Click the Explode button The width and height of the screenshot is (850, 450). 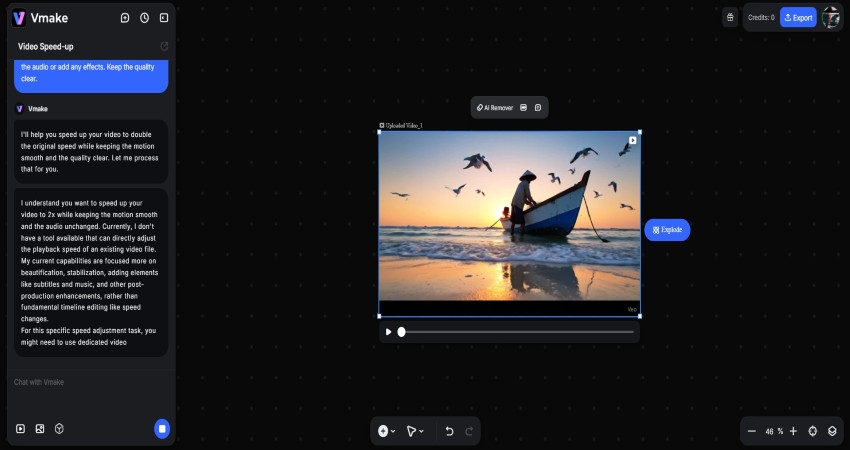(x=667, y=230)
